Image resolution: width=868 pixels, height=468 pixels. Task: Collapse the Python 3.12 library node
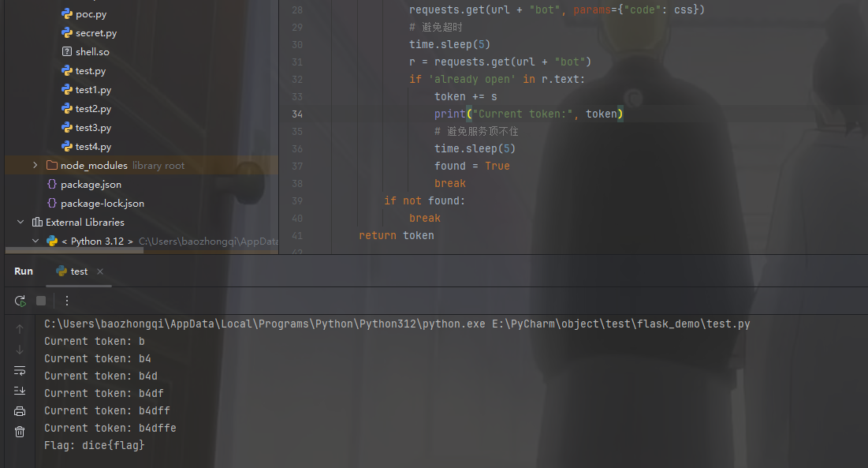coord(35,241)
